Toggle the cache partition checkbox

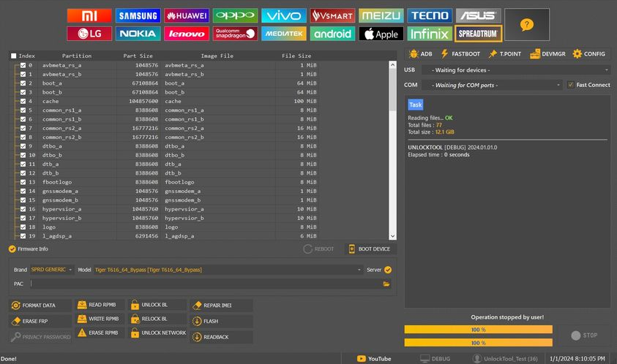[23, 101]
